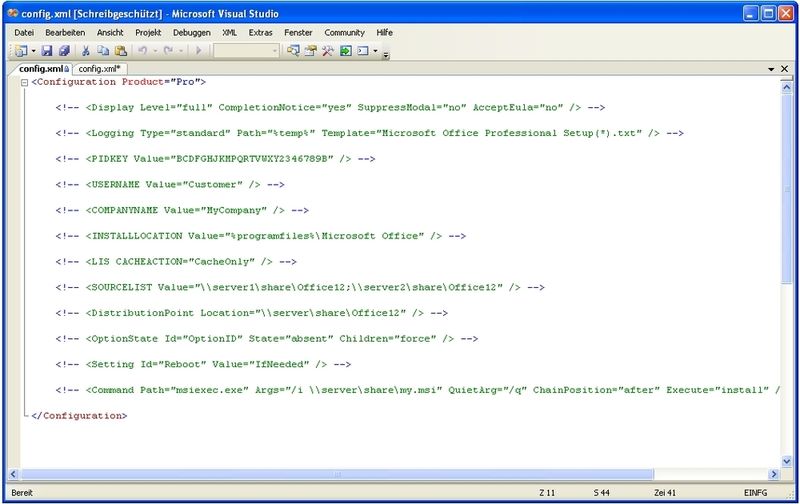Viewport: 800px width, 504px height.
Task: Click the "Configuration Product" opening tag text
Action: [118, 82]
